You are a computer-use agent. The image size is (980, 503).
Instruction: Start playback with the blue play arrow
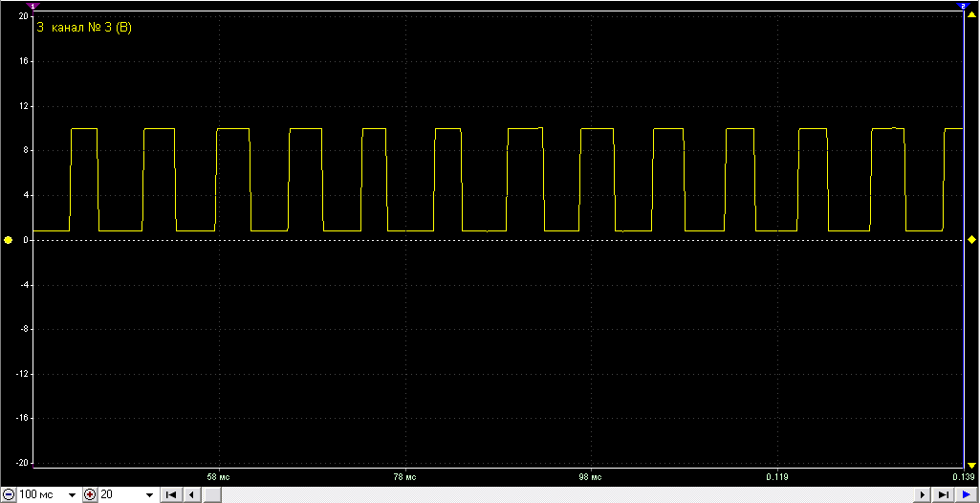(966, 495)
